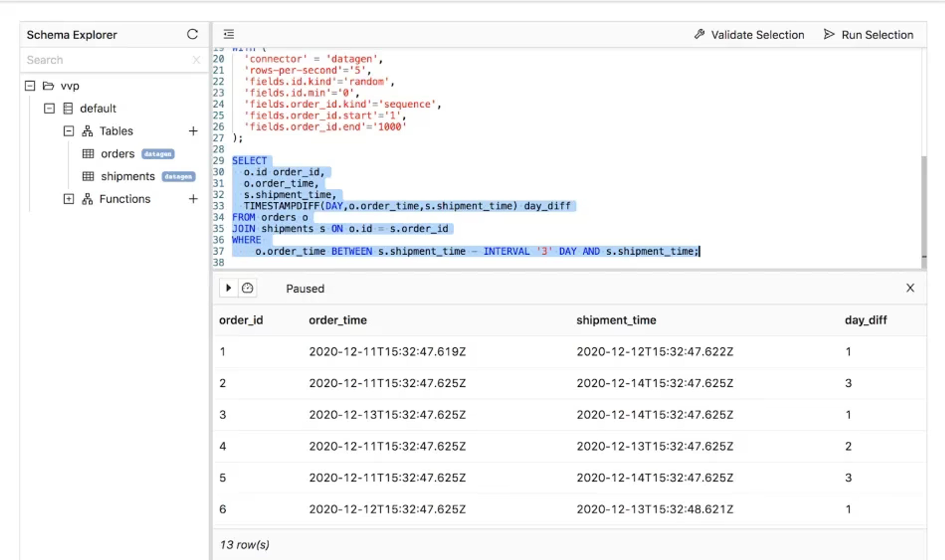Open the timer icon in results bar
Image resolution: width=945 pixels, height=560 pixels.
[x=248, y=288]
